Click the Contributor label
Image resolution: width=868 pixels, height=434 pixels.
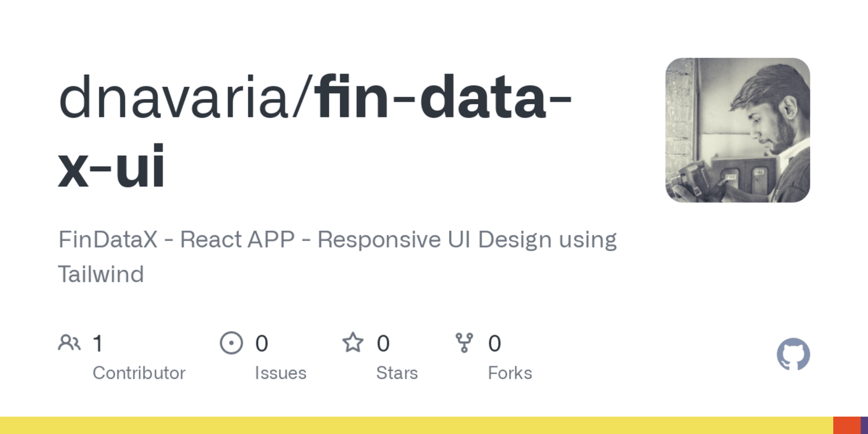tap(139, 373)
